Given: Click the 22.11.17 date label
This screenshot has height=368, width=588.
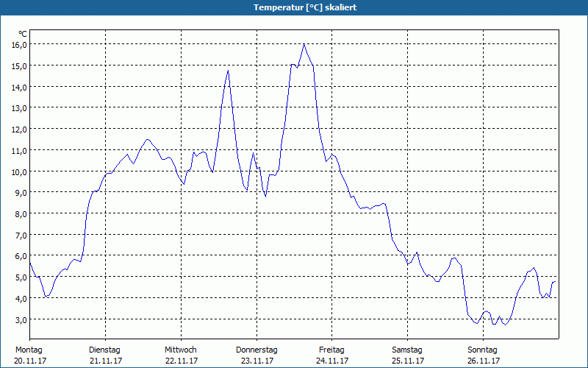Looking at the screenshot, I should 182,361.
